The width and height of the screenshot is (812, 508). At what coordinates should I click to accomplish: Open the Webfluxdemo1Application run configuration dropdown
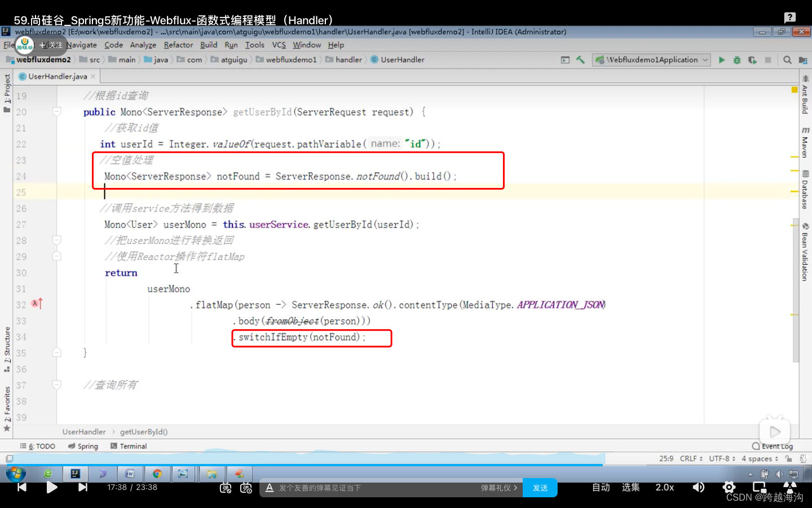[651, 60]
